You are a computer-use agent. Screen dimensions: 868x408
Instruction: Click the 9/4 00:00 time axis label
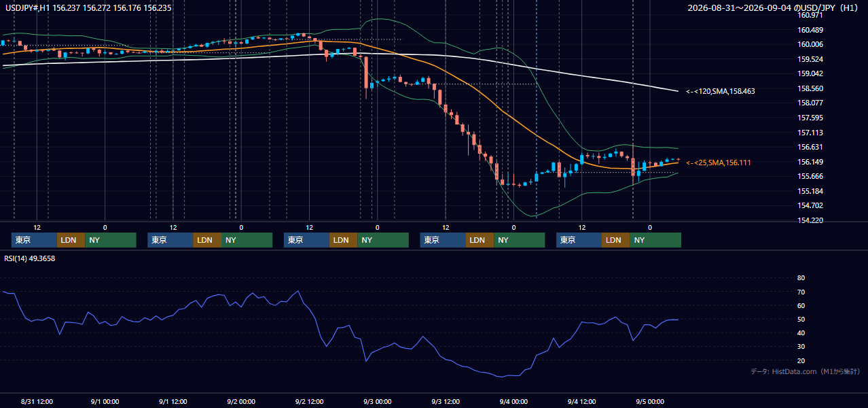pyautogui.click(x=513, y=402)
